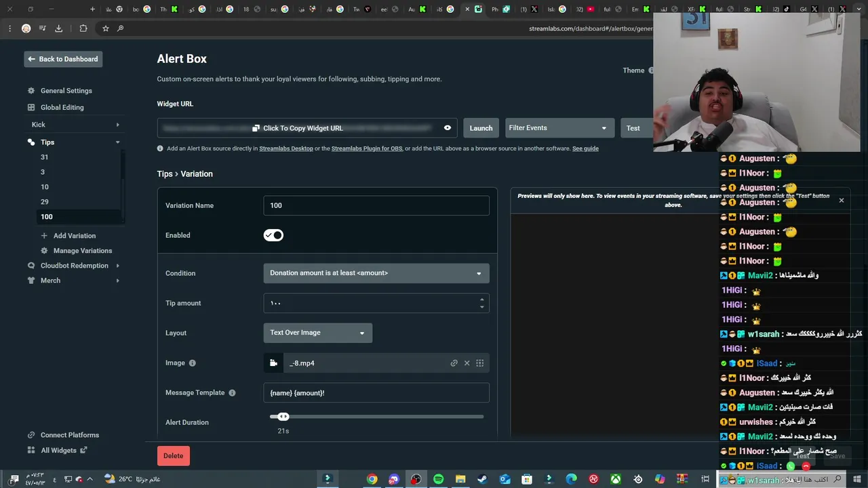Open Xbox app from the taskbar
The width and height of the screenshot is (868, 488).
pyautogui.click(x=615, y=479)
